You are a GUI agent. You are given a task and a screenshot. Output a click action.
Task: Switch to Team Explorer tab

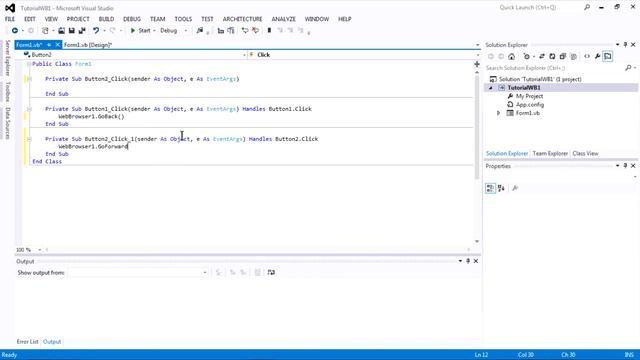pos(550,153)
